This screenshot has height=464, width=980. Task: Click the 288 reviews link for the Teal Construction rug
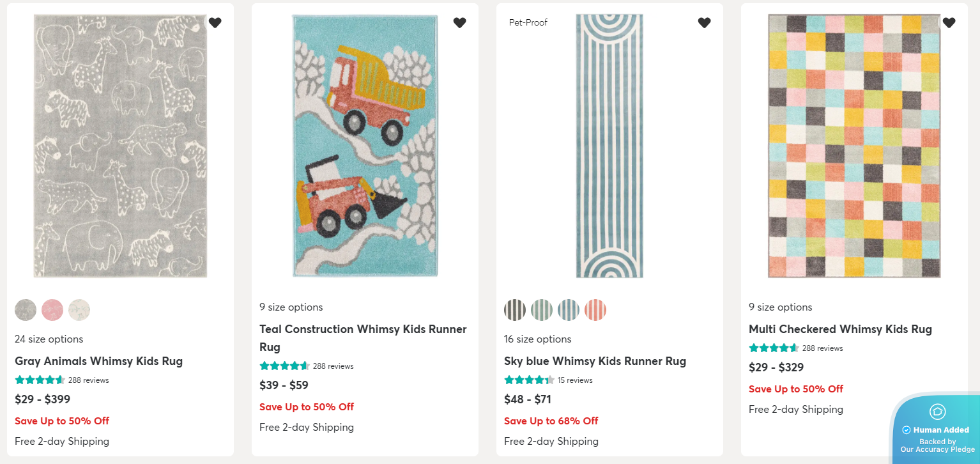click(x=333, y=366)
